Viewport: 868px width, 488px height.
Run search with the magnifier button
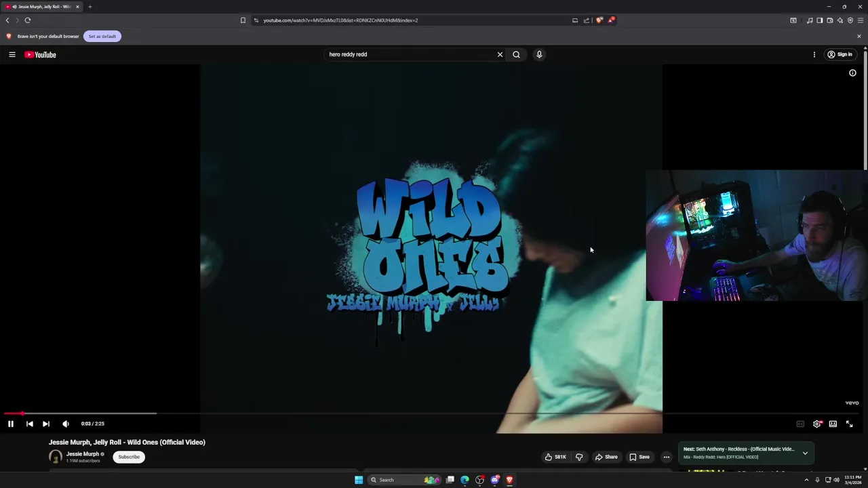coord(516,54)
